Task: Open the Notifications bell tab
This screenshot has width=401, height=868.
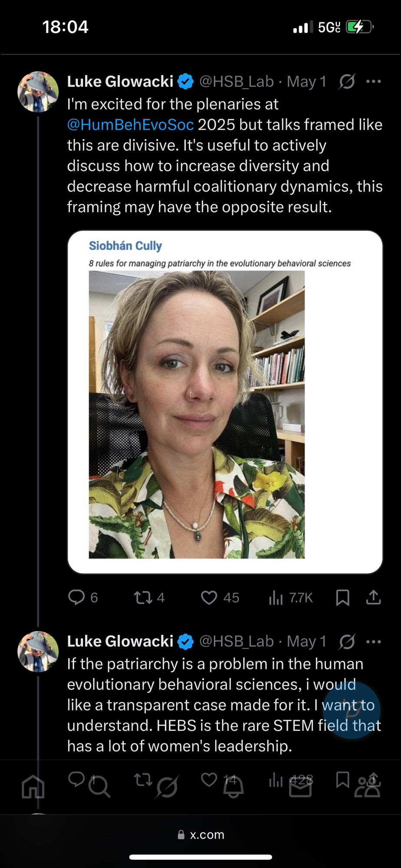Action: [x=233, y=786]
